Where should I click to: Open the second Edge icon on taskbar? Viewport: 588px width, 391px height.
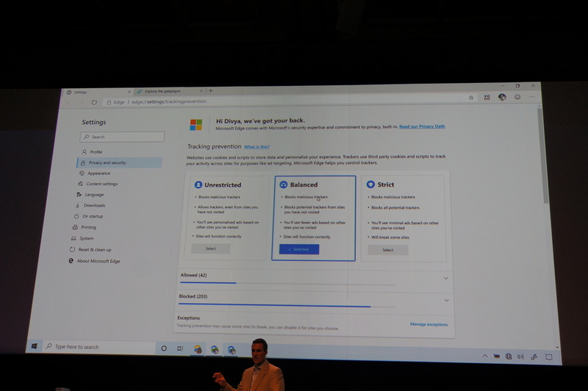[215, 350]
